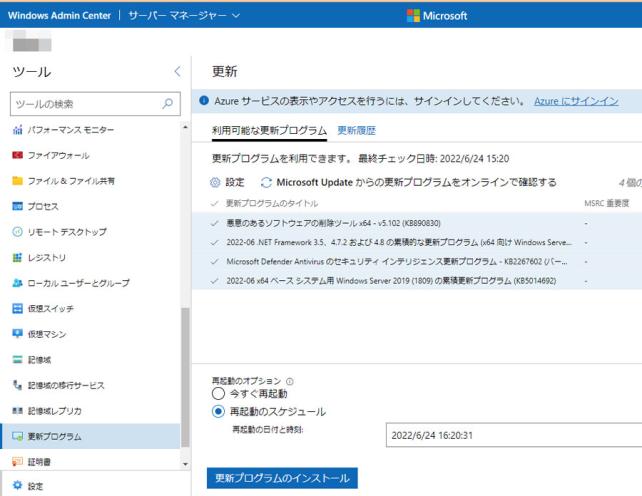
Task: Select the 再起動のスケジュール radio button
Action: coord(218,411)
